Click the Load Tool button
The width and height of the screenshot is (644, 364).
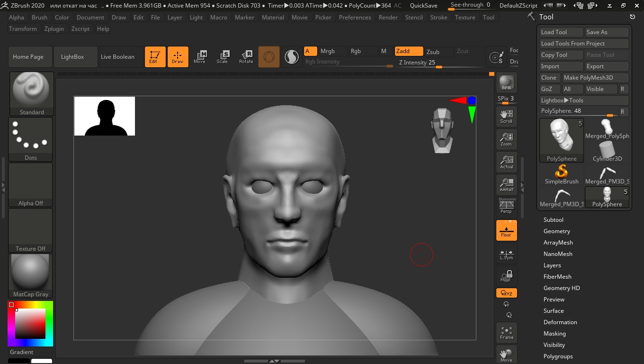561,32
